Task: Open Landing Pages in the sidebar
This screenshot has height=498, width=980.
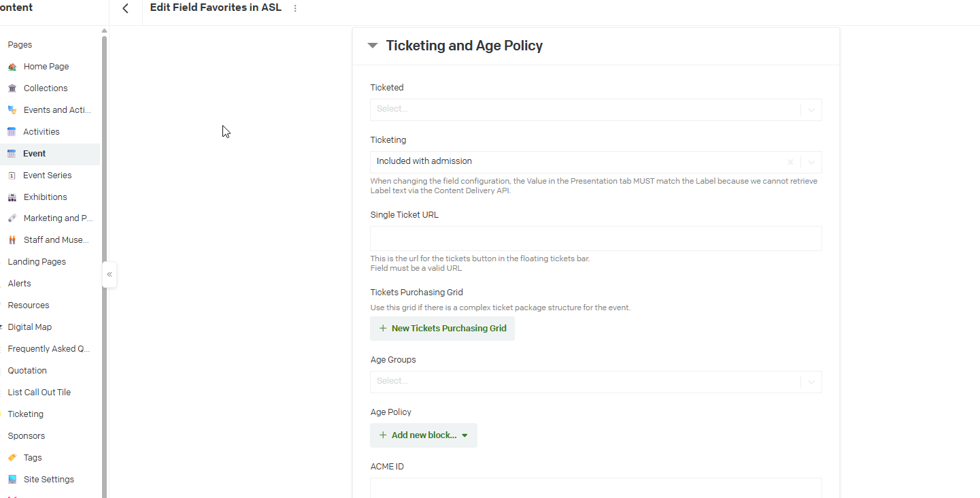Action: [x=37, y=262]
